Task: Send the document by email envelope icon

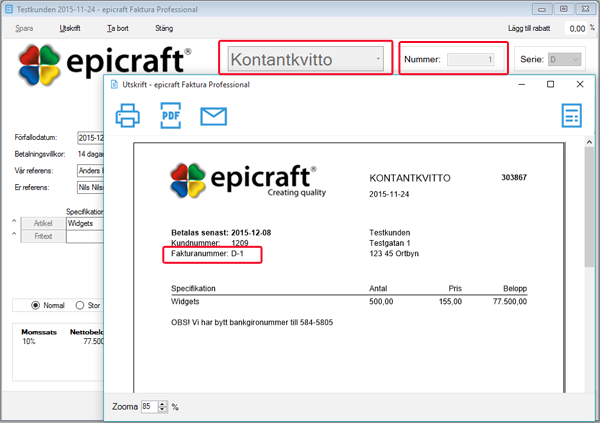Action: coord(214,116)
